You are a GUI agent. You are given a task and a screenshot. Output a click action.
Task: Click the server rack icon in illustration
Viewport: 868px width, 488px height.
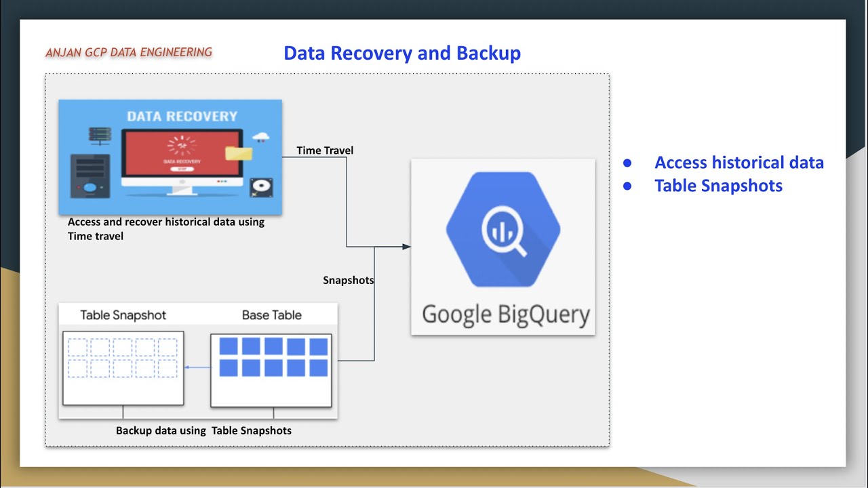click(100, 135)
